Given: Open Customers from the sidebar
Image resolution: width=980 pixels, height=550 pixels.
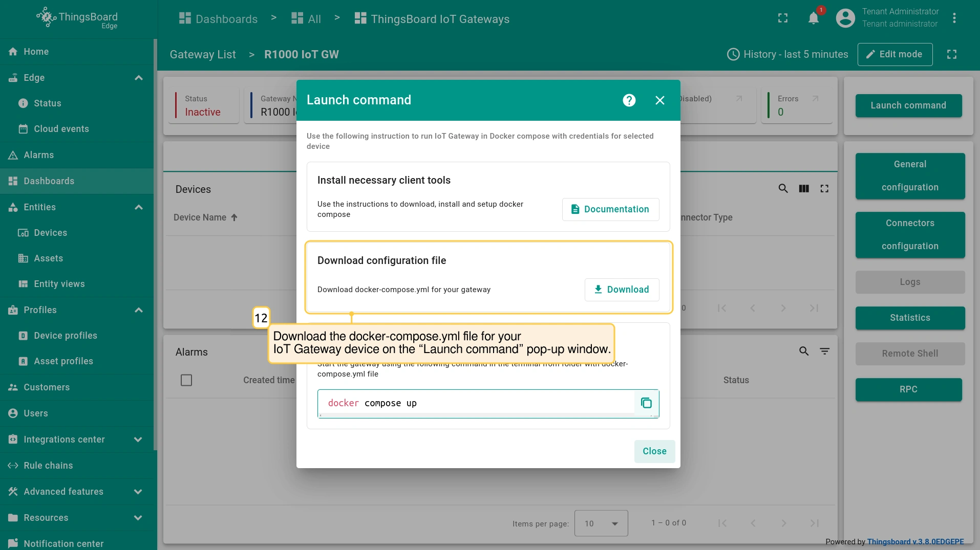Looking at the screenshot, I should pos(47,387).
